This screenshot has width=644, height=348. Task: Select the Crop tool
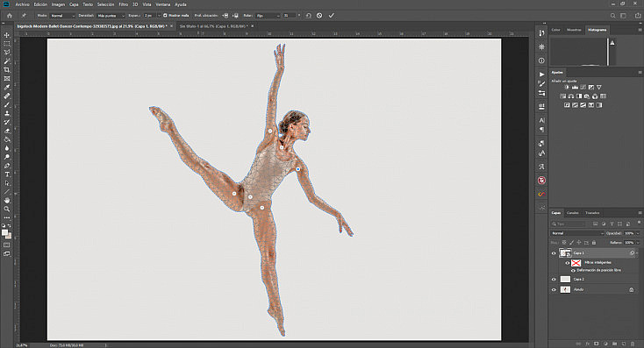[x=7, y=70]
